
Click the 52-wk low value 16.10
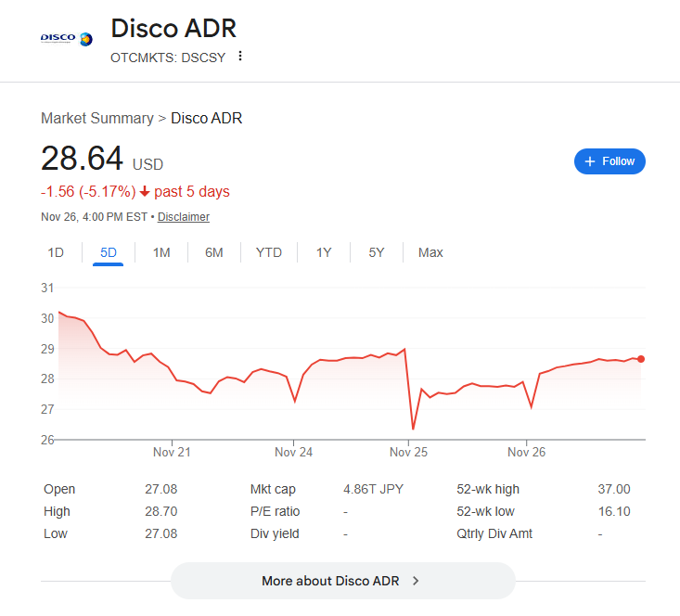(614, 511)
